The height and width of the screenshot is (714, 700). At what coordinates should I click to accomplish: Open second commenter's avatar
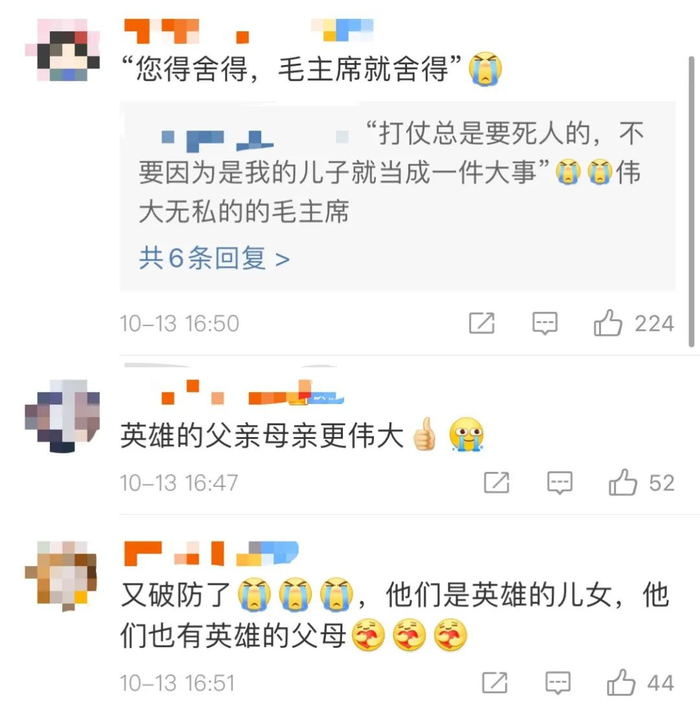62,416
